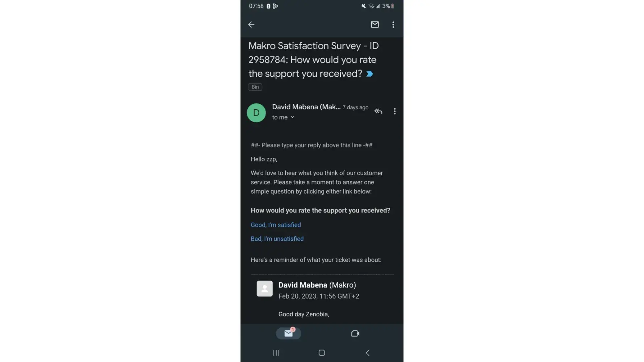Tap the "7 days ago" timestamp

[355, 108]
